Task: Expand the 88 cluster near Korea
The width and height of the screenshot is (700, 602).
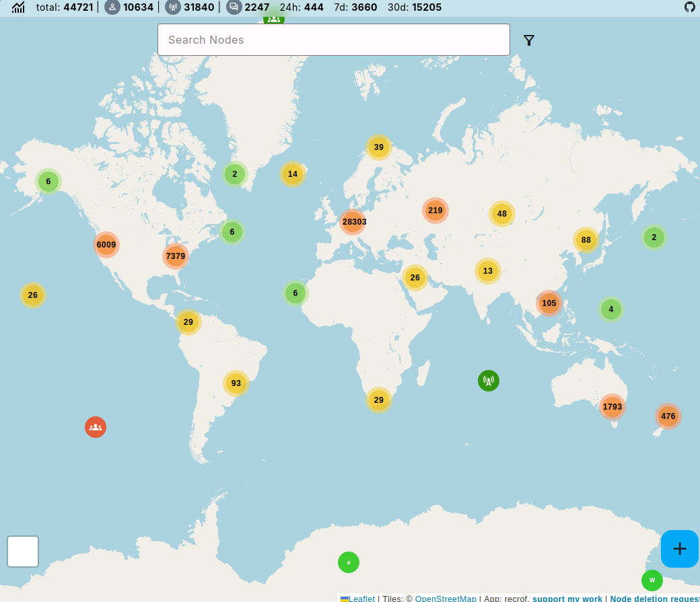Action: point(586,240)
